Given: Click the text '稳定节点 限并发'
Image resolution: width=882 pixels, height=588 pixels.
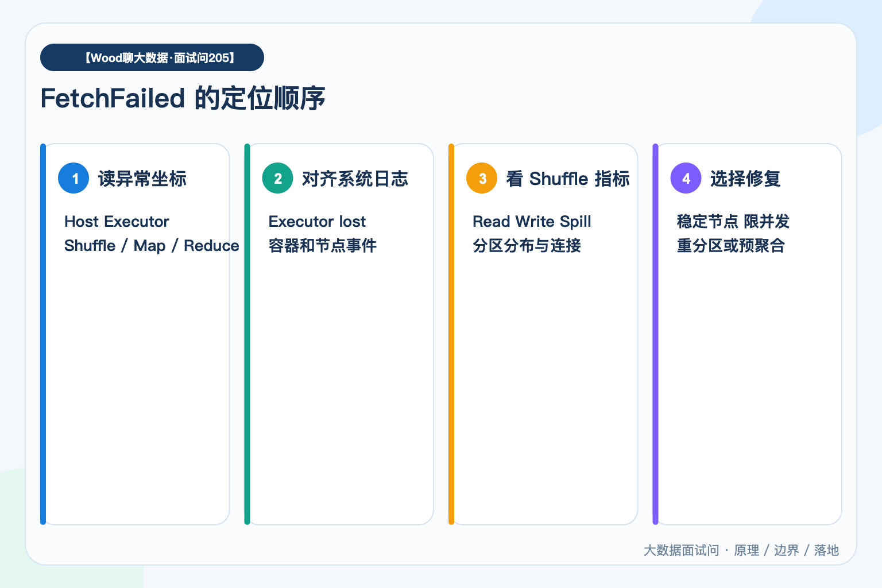Looking at the screenshot, I should click(733, 222).
